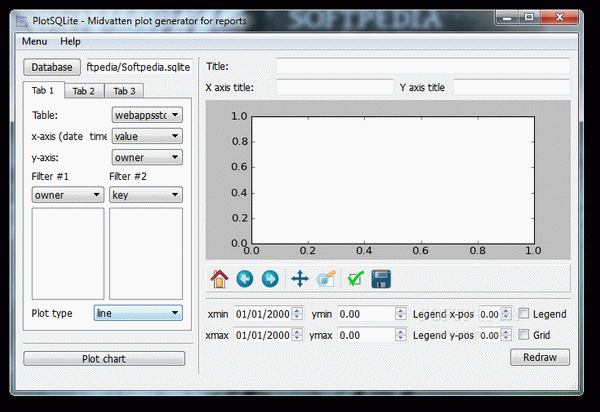Adjust the Legend x-pos stepper
Viewport: 600px width, 412px height.
click(506, 314)
